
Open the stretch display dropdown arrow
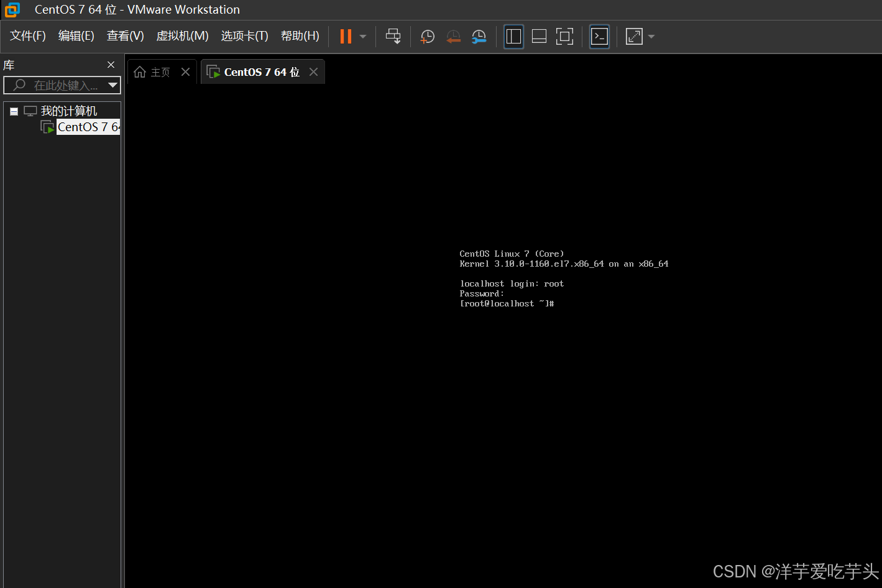[x=651, y=37]
